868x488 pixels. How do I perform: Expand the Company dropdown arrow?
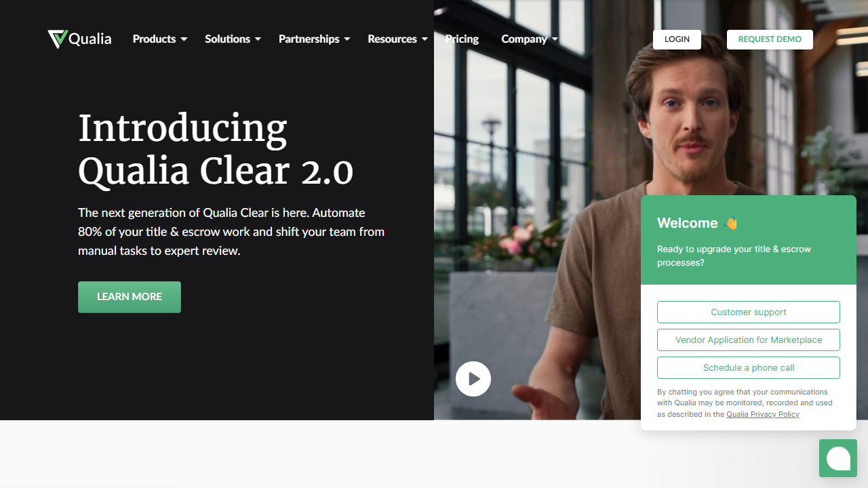point(555,39)
